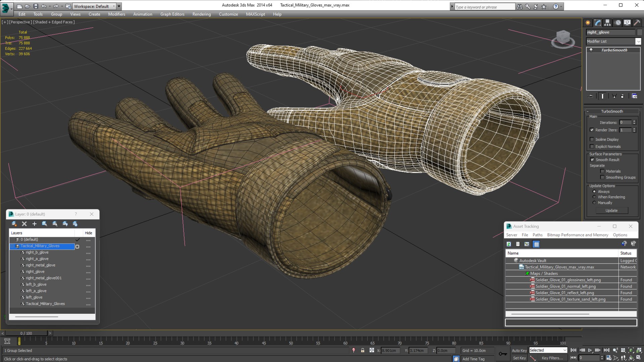
Task: Open the MAXScript menu
Action: click(x=255, y=14)
